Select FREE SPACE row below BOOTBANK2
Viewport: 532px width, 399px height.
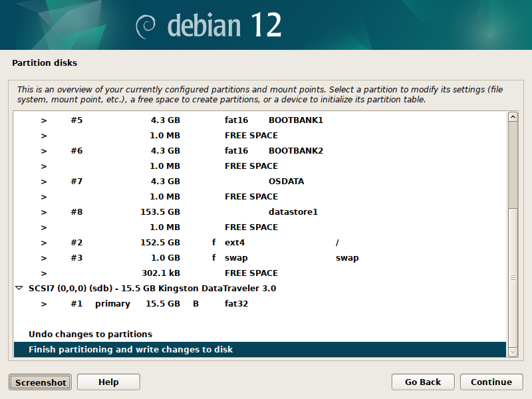260,166
